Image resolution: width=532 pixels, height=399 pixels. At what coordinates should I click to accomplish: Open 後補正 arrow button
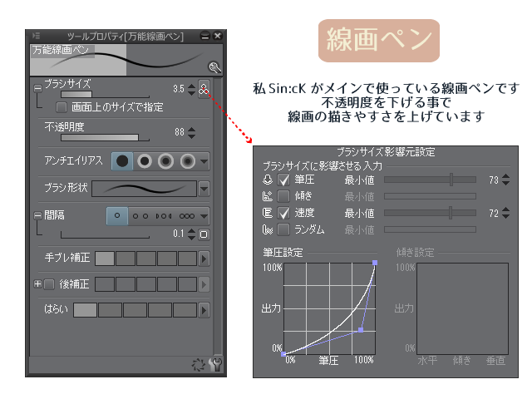[x=204, y=284]
